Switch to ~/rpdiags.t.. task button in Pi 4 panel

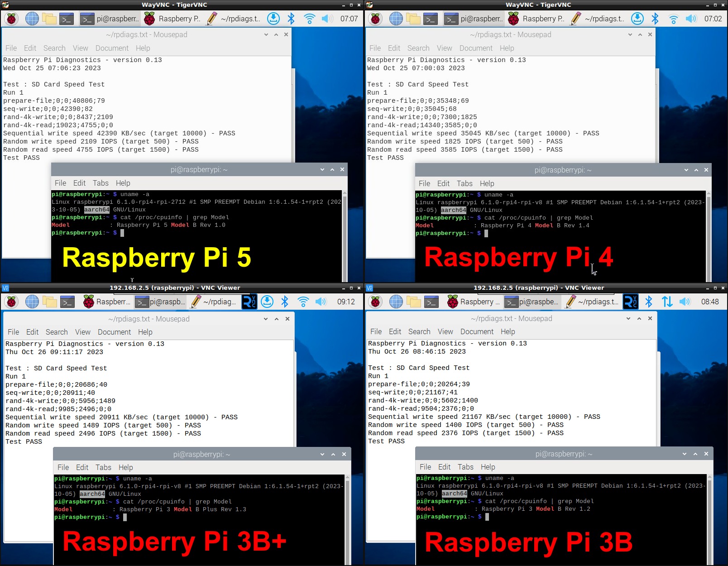(598, 19)
